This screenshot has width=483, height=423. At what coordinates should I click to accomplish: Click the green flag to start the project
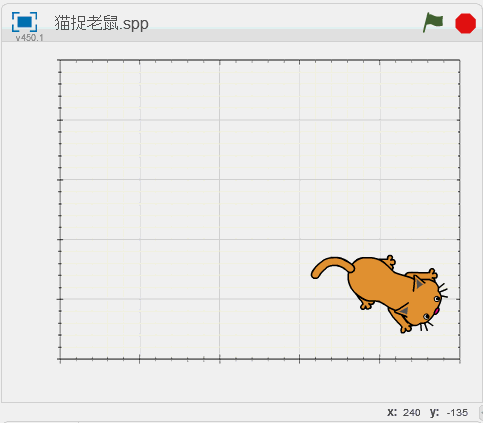[433, 23]
